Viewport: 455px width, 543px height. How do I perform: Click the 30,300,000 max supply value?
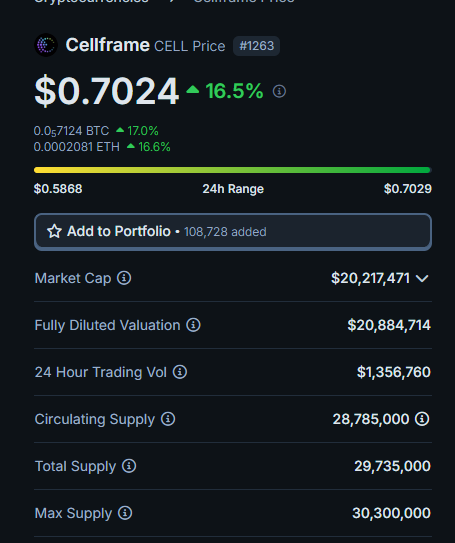point(391,513)
